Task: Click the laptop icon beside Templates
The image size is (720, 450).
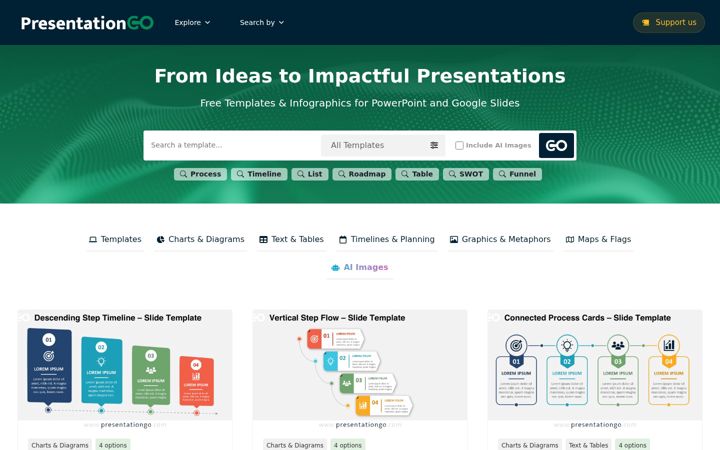Action: (93, 240)
